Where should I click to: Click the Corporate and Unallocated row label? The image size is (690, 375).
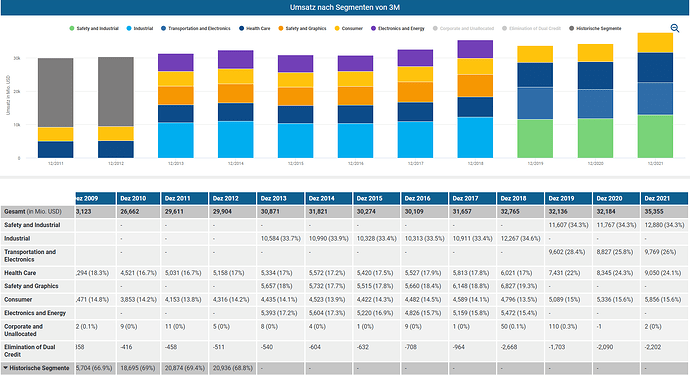pos(24,330)
